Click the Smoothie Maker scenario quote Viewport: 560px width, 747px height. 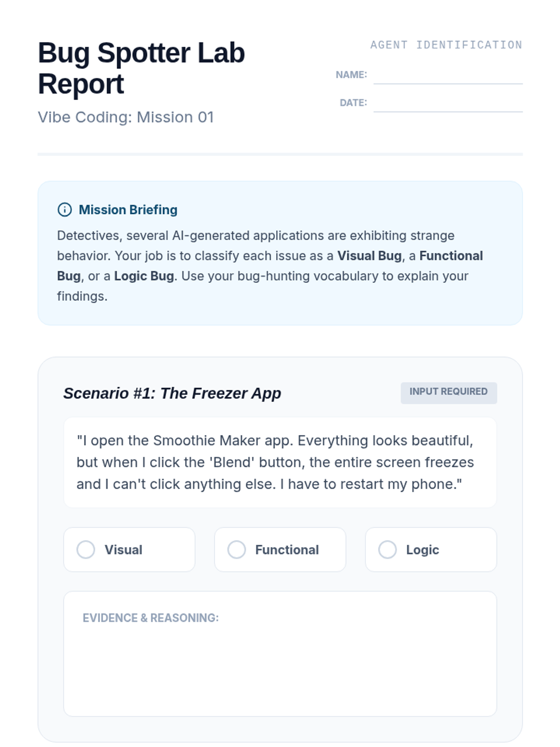pyautogui.click(x=275, y=462)
